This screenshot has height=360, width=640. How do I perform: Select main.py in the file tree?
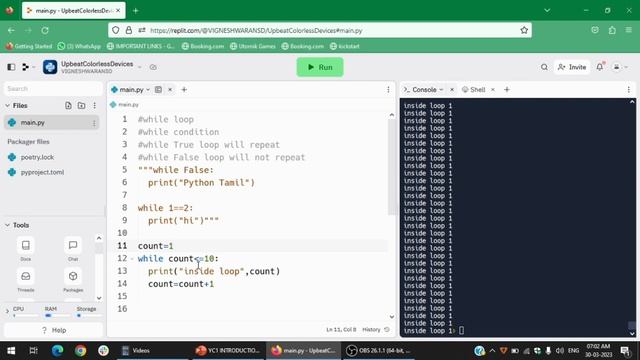click(51, 122)
